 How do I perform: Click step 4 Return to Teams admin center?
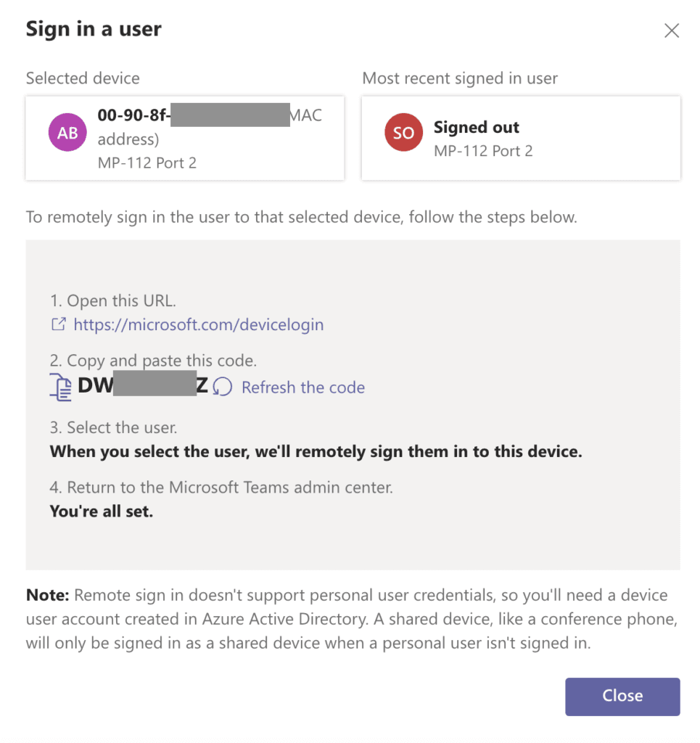click(x=221, y=487)
